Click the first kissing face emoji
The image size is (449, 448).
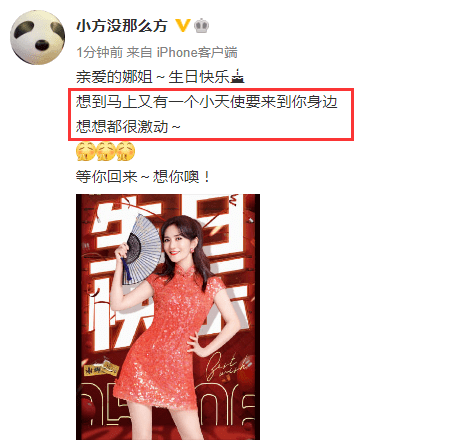tap(86, 151)
